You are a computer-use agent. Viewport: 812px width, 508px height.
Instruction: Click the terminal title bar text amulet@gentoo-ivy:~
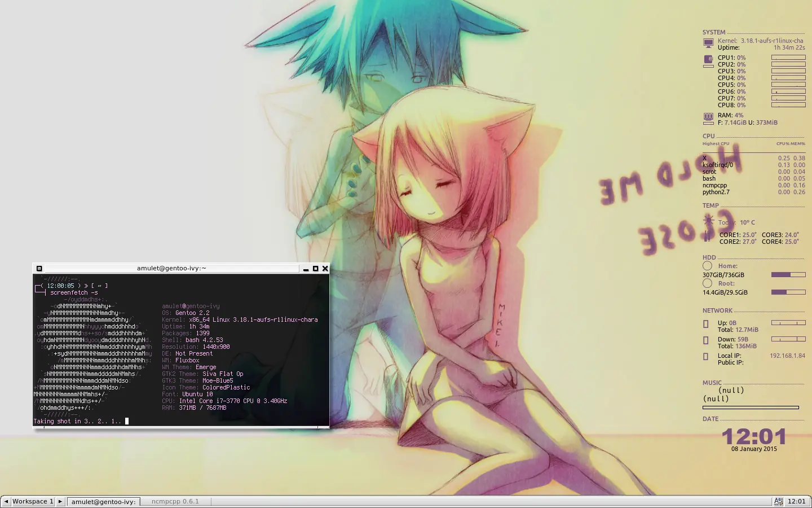171,269
